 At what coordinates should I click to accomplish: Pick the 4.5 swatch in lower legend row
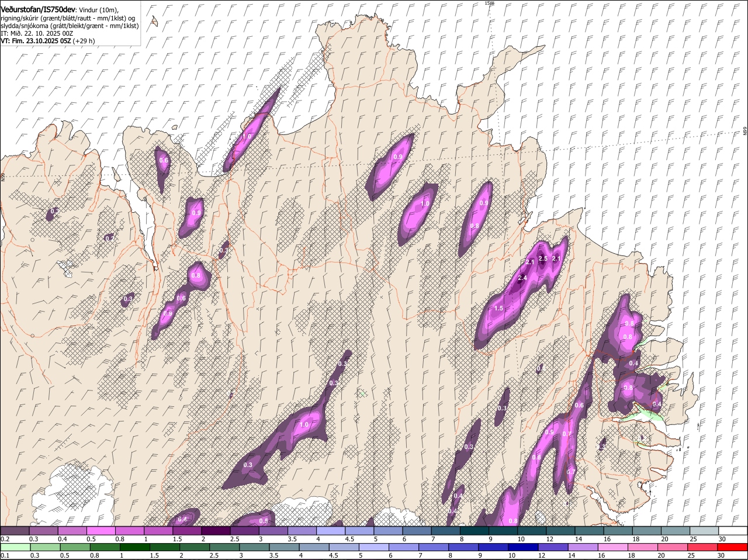(344, 548)
